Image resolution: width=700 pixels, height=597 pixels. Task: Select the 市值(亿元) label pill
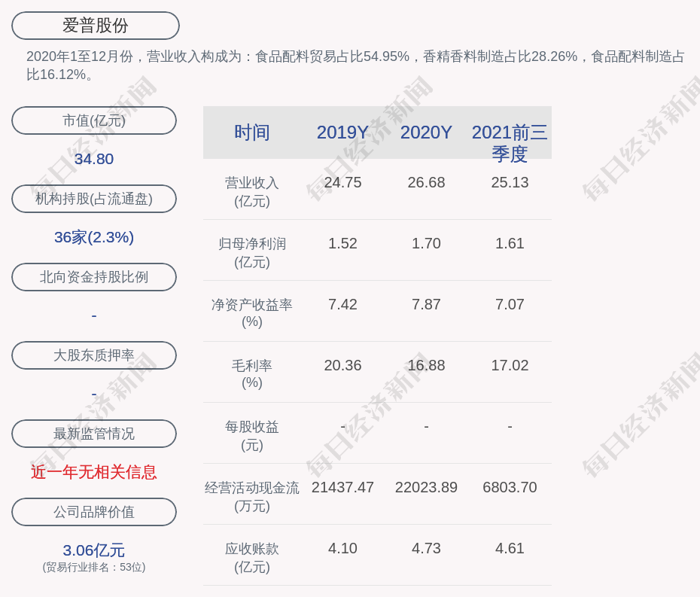94,120
